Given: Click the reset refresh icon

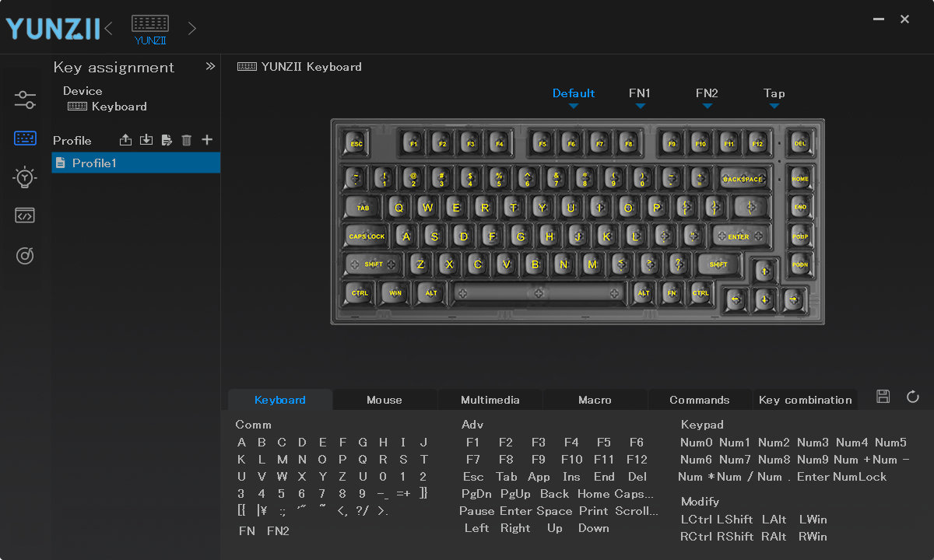Looking at the screenshot, I should 913,397.
